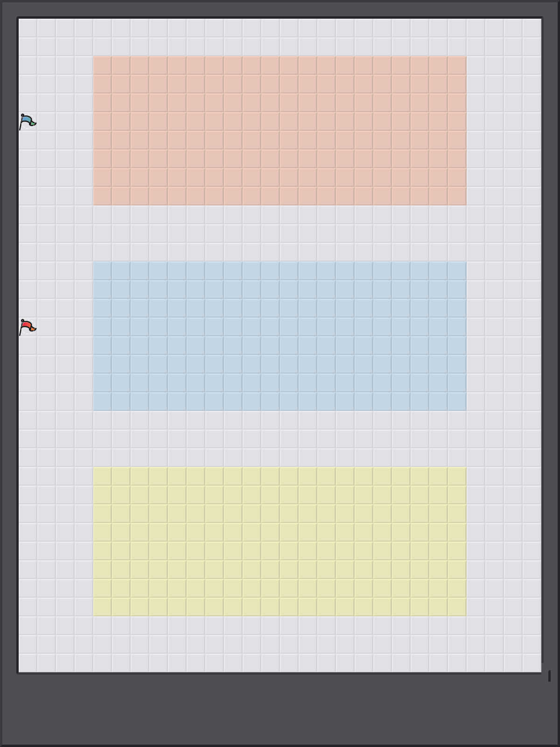
Task: Click bottom-left corner tile of salmon zone
Action: point(103,196)
